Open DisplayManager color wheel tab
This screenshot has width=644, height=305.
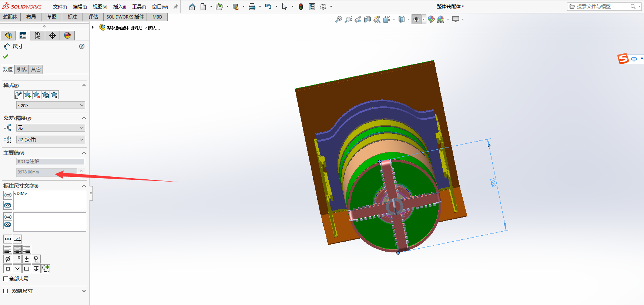(x=67, y=36)
